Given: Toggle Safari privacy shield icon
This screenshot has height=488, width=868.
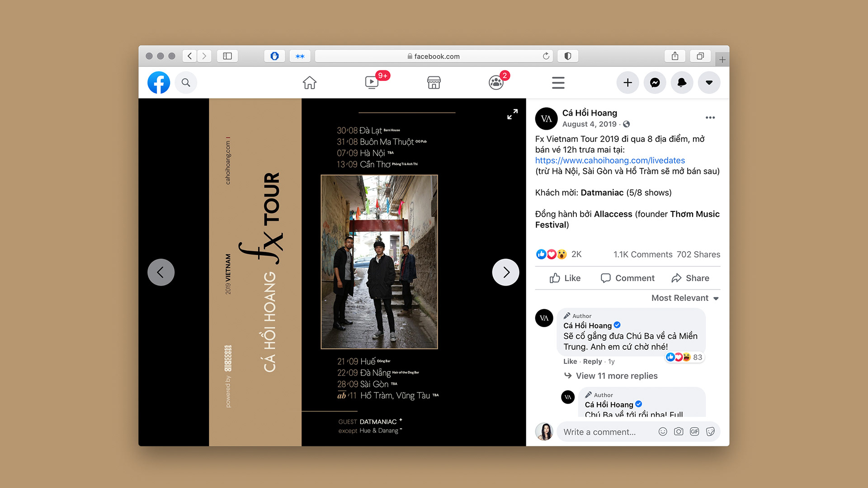Looking at the screenshot, I should point(568,56).
